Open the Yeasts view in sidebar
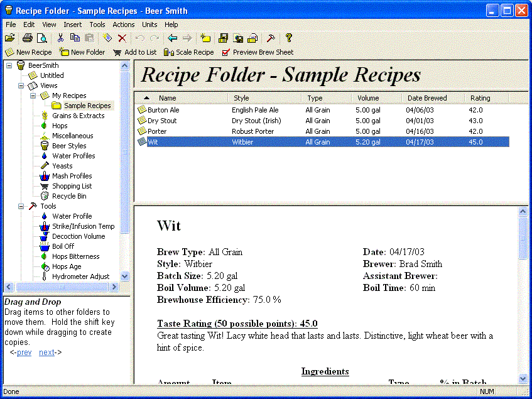Viewport: 532px width, 399px height. point(62,166)
